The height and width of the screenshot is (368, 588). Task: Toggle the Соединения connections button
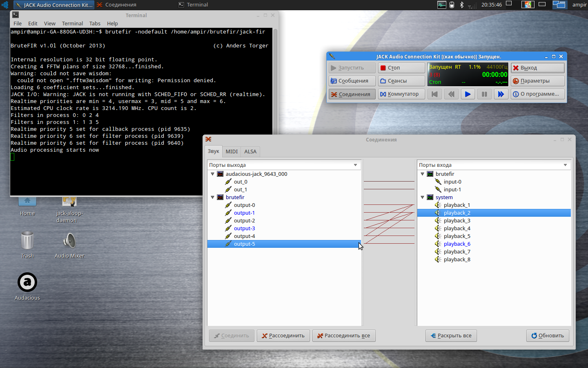pyautogui.click(x=352, y=94)
